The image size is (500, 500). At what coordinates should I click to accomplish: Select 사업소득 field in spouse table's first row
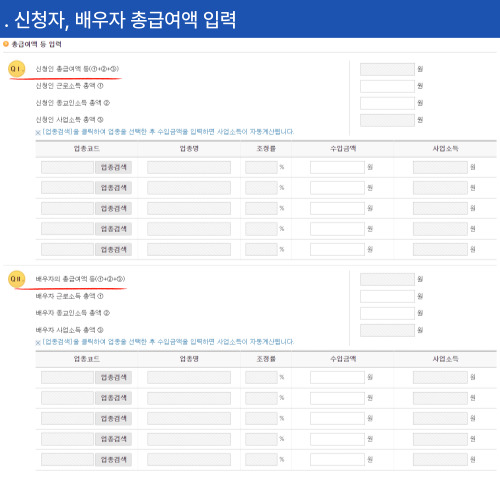coord(440,378)
